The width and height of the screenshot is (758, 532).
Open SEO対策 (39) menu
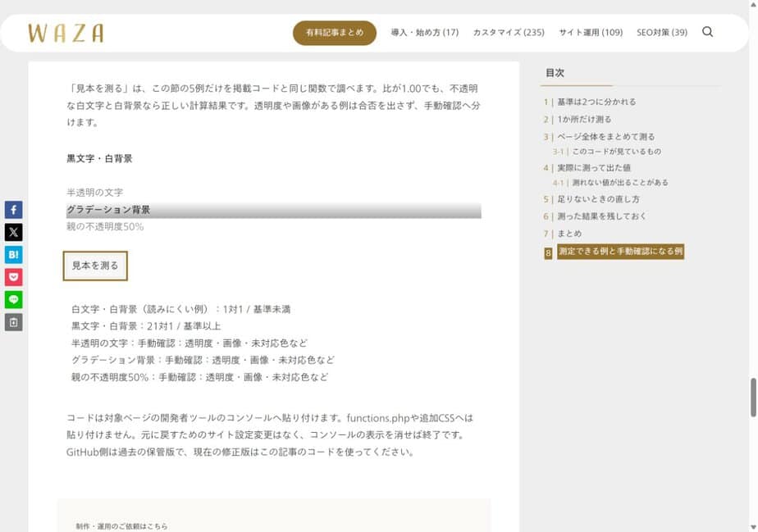pyautogui.click(x=662, y=32)
